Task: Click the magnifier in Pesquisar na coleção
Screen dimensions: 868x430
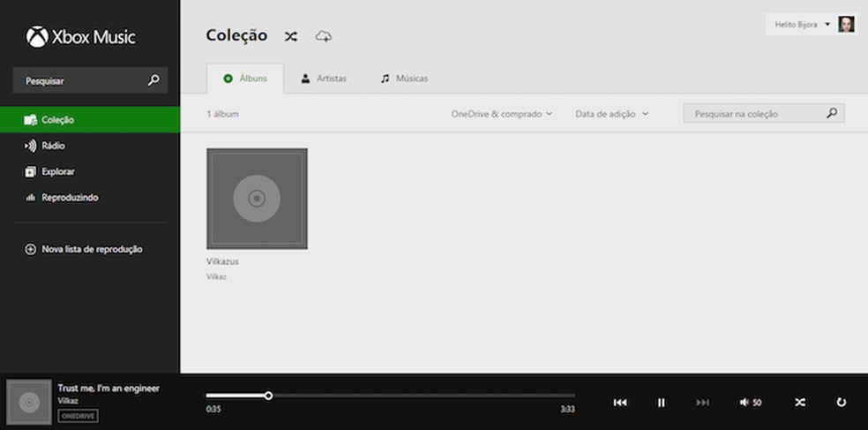Action: coord(832,113)
